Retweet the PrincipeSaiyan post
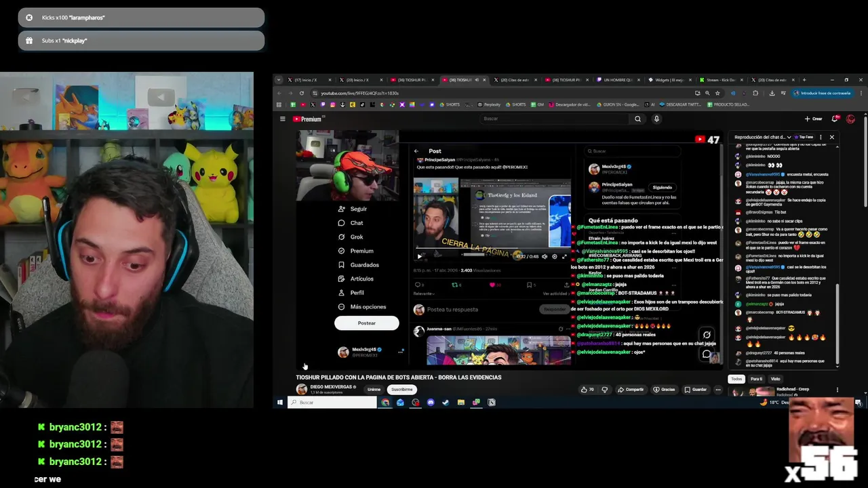Image resolution: width=868 pixels, height=488 pixels. tap(455, 285)
